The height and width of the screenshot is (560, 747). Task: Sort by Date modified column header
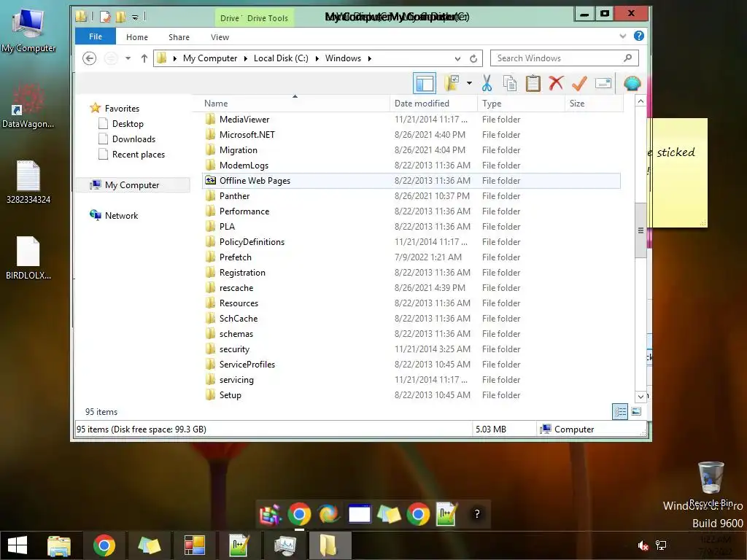click(433, 104)
